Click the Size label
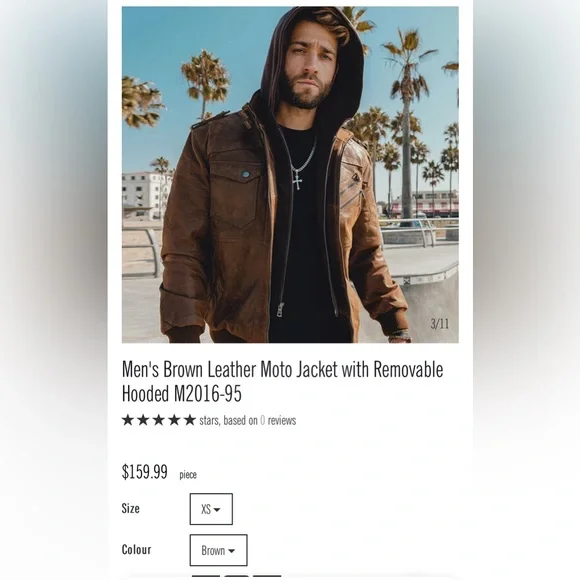The image size is (580, 580). 131,508
